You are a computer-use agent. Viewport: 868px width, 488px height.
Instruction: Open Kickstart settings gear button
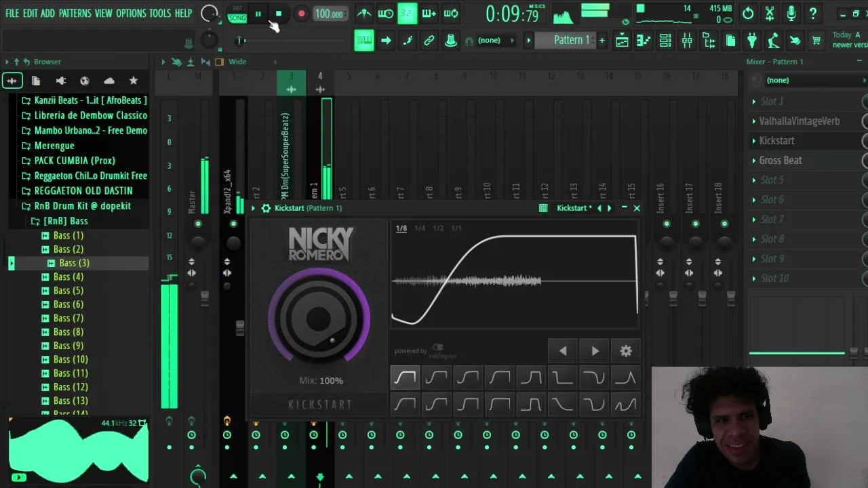pos(626,351)
